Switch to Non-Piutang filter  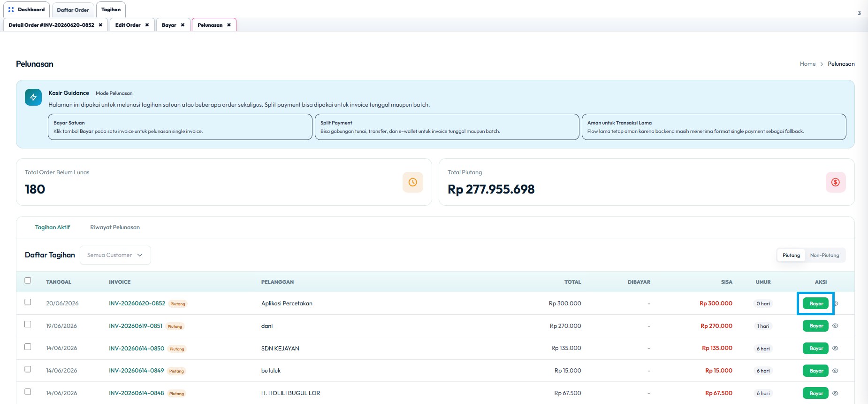pyautogui.click(x=824, y=255)
